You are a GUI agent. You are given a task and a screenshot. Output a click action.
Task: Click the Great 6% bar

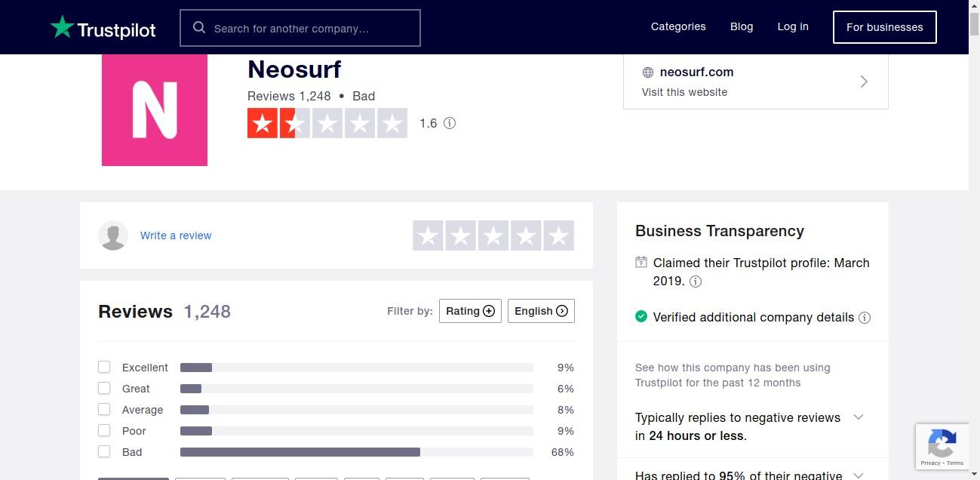[356, 389]
